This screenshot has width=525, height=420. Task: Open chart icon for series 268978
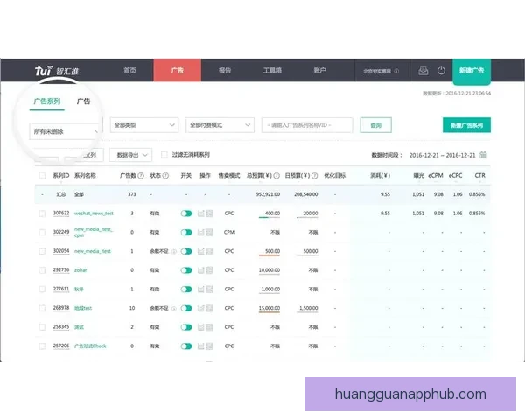pyautogui.click(x=201, y=308)
